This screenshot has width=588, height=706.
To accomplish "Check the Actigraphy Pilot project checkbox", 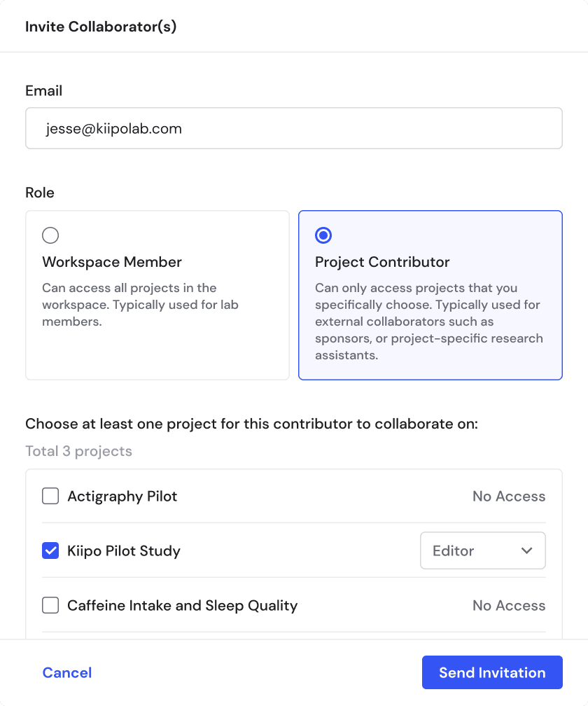I will [50, 496].
